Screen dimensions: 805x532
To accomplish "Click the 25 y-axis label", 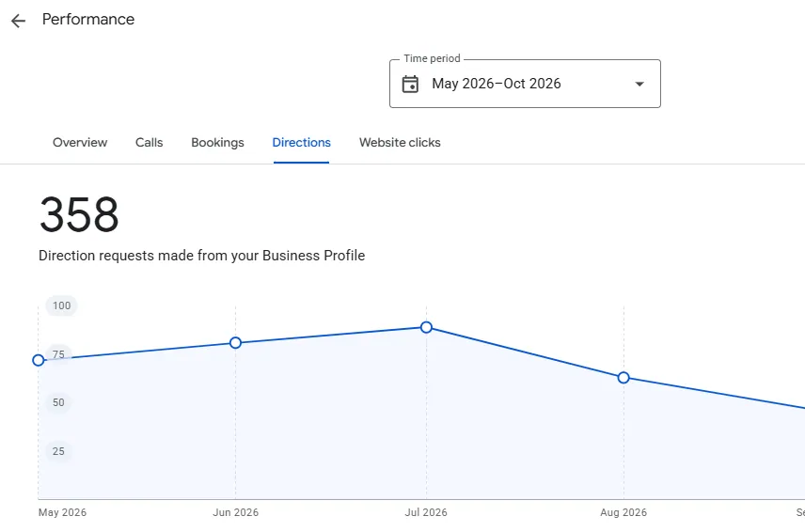I will 58,451.
